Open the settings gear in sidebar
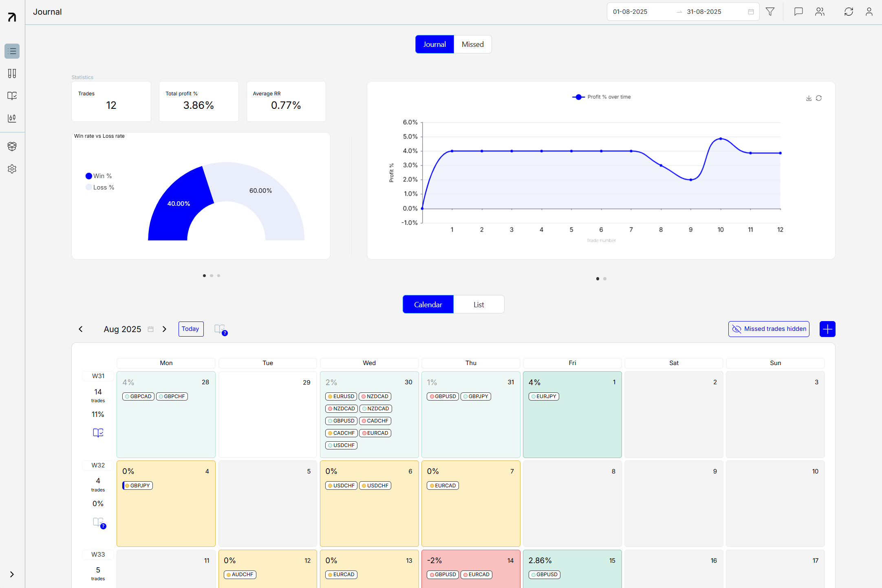Image resolution: width=882 pixels, height=588 pixels. (12, 169)
